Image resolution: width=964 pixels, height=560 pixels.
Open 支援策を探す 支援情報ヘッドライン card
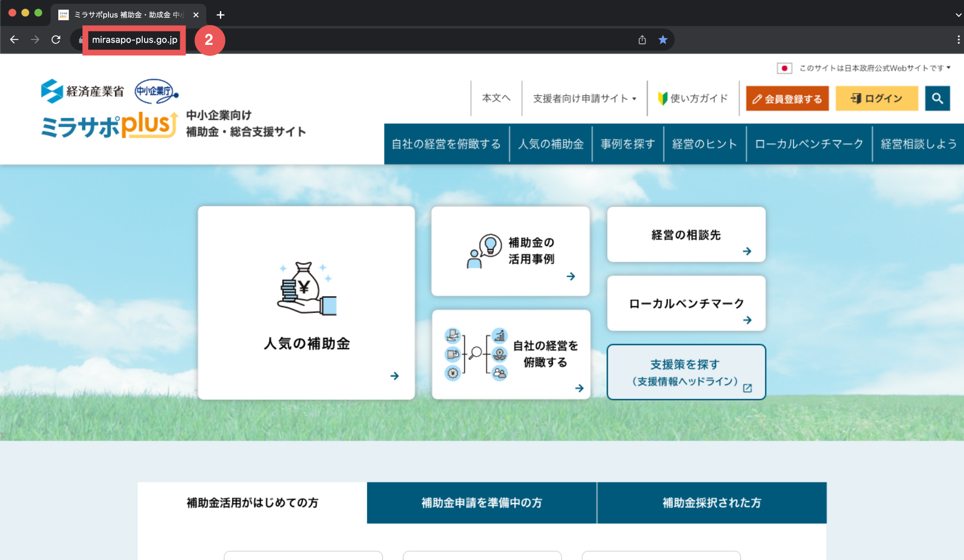[x=686, y=372]
